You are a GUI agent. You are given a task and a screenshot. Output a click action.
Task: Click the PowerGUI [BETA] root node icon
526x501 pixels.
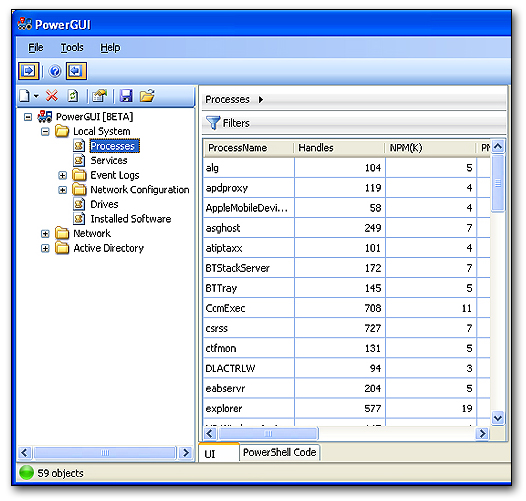point(45,116)
